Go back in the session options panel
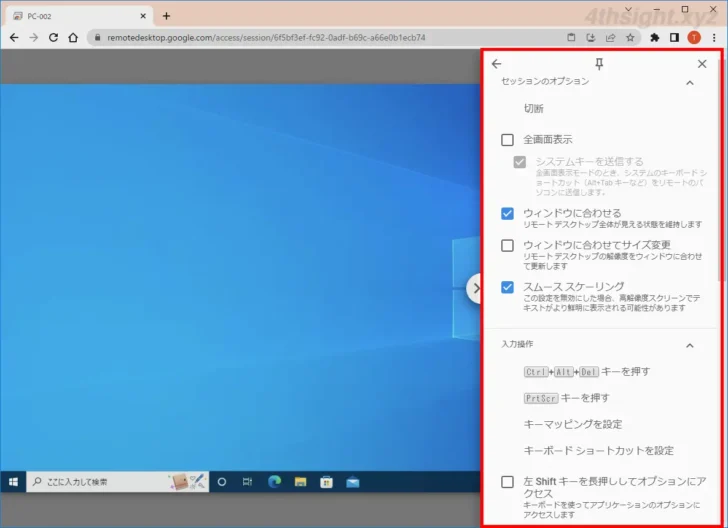Viewport: 728px width, 528px height. 496,64
